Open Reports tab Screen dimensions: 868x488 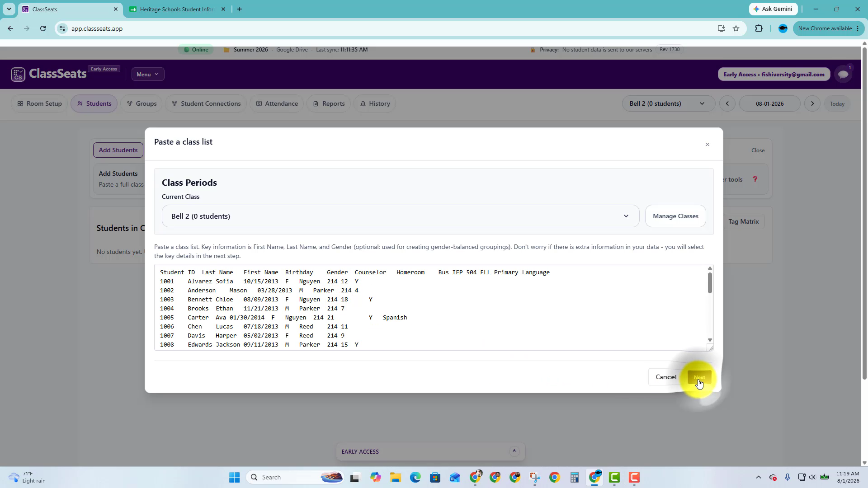[329, 104]
